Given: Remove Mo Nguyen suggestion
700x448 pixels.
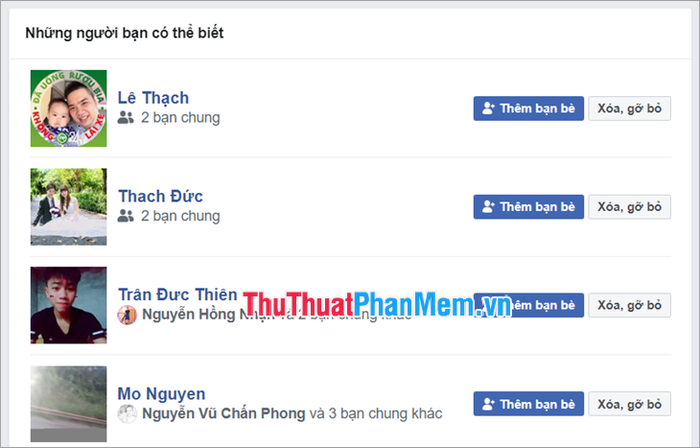Looking at the screenshot, I should 629,404.
